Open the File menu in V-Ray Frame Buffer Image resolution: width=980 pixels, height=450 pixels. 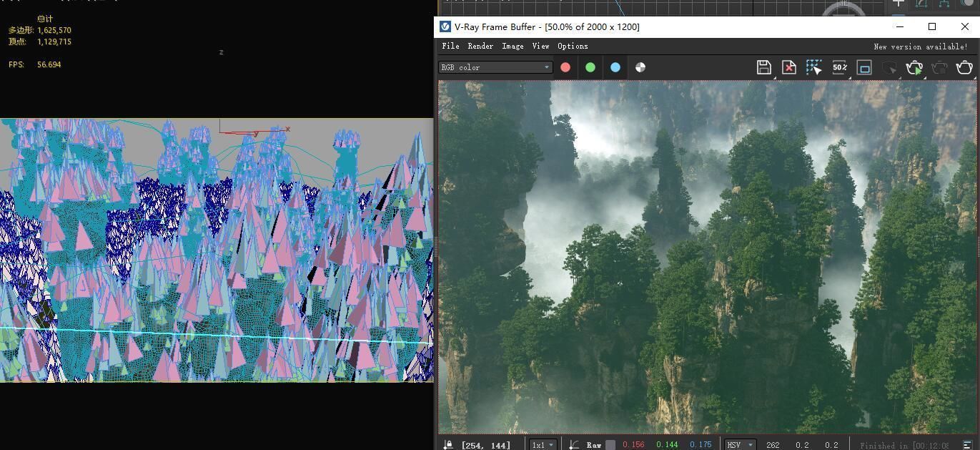[x=450, y=46]
